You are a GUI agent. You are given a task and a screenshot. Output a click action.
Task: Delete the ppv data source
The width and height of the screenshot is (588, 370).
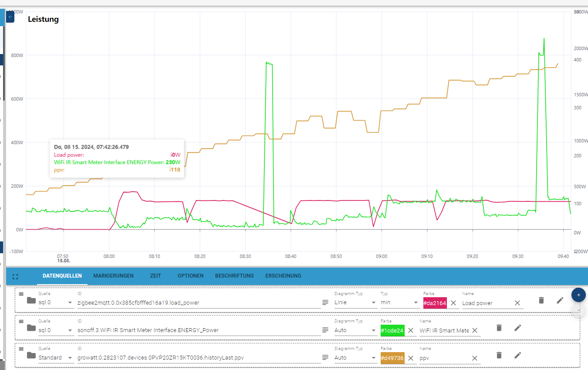pyautogui.click(x=499, y=355)
